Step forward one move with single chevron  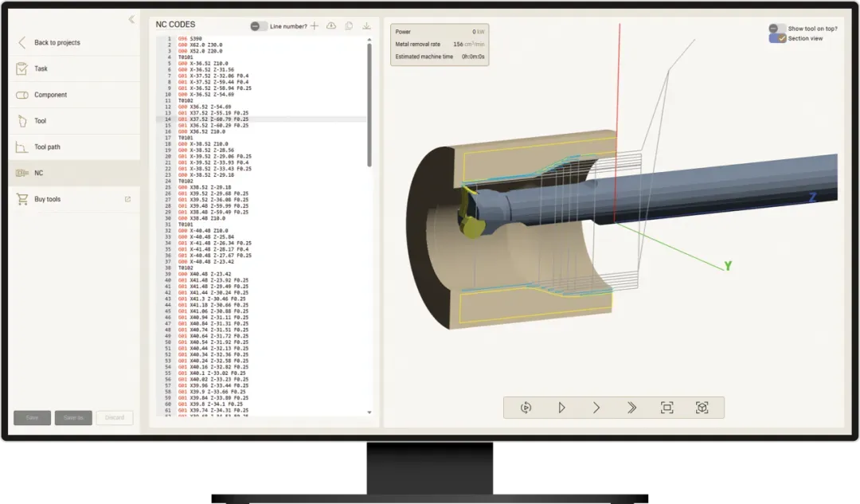point(596,408)
